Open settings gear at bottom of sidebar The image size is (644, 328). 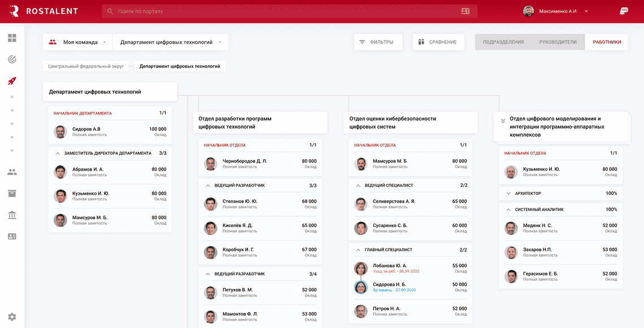point(12,317)
